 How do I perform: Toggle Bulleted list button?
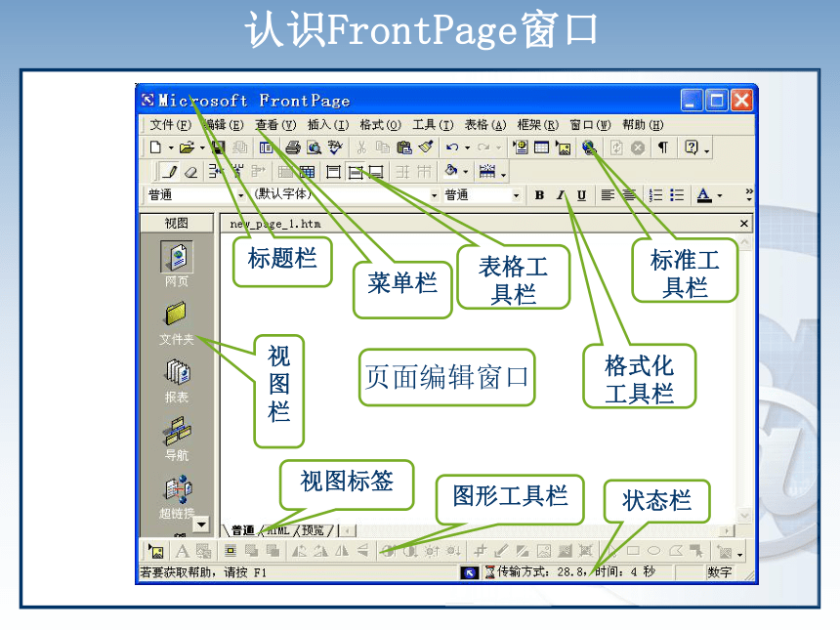[677, 195]
